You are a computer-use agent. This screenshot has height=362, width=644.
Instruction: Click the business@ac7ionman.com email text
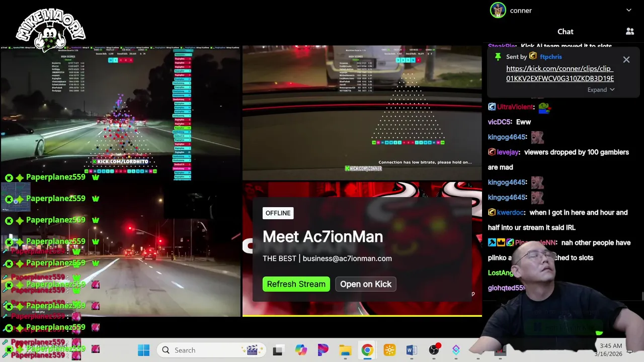pyautogui.click(x=347, y=258)
